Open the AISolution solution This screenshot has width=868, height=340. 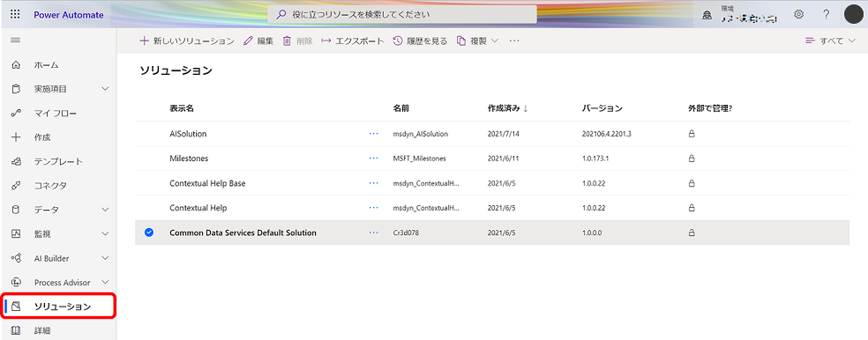pyautogui.click(x=188, y=134)
